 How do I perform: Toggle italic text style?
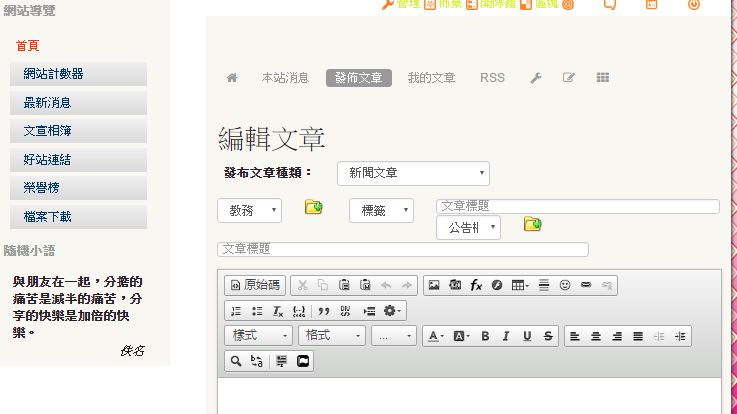point(506,336)
